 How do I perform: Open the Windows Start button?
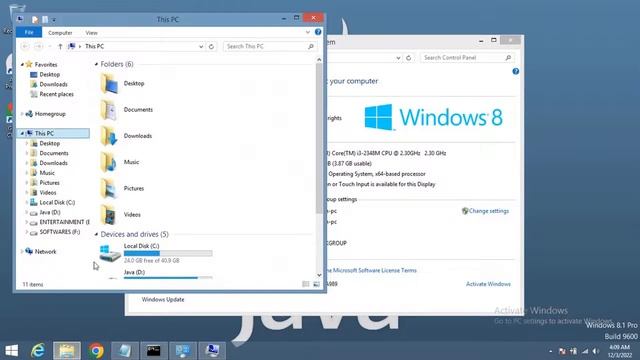(11, 351)
